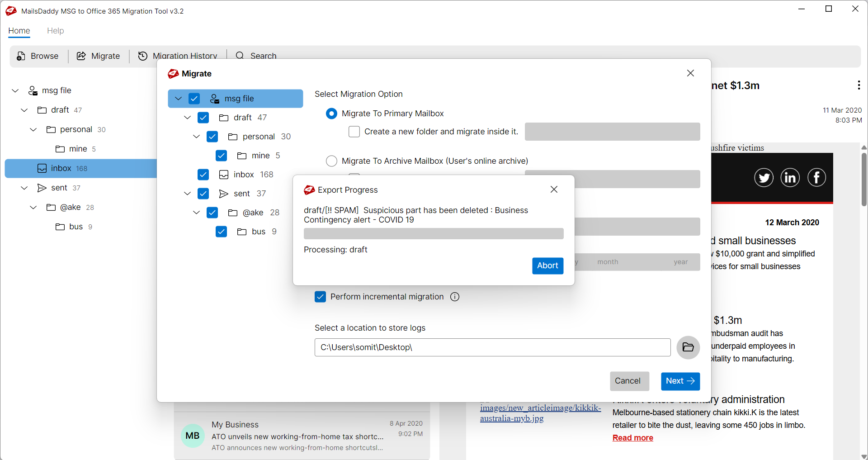Select Migrate To Archive Mailbox option
Viewport: 868px width, 460px height.
point(331,161)
